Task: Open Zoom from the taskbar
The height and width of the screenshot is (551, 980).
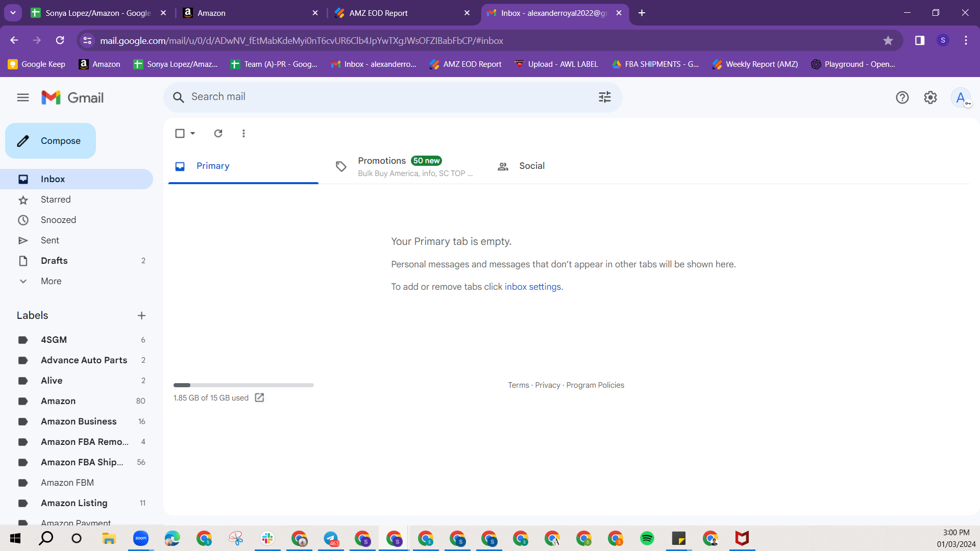Action: coord(140,538)
